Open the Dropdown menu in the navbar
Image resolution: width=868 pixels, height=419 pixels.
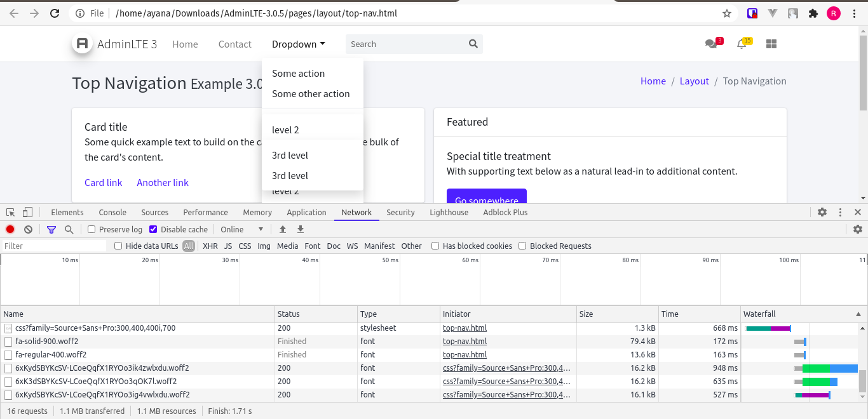click(298, 44)
